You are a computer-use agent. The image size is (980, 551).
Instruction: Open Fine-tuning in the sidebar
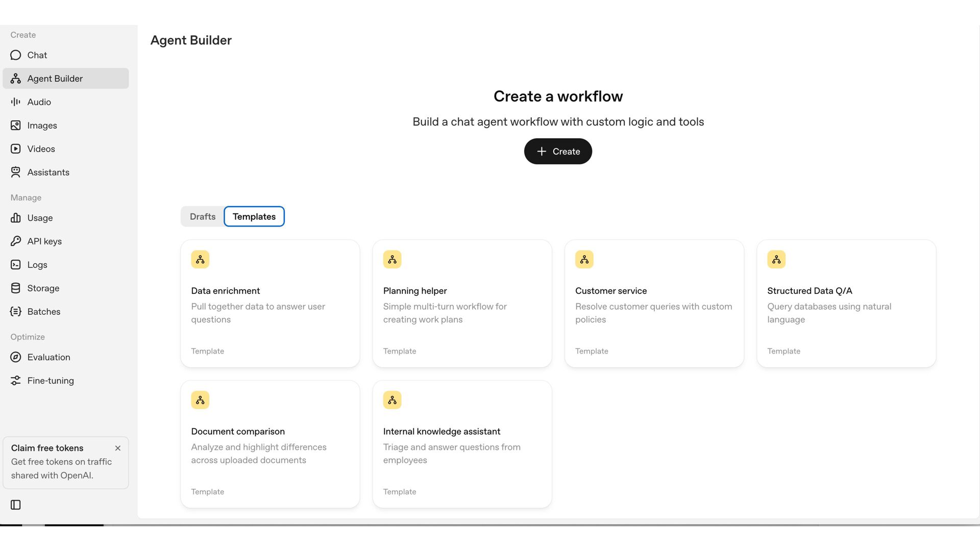51,381
